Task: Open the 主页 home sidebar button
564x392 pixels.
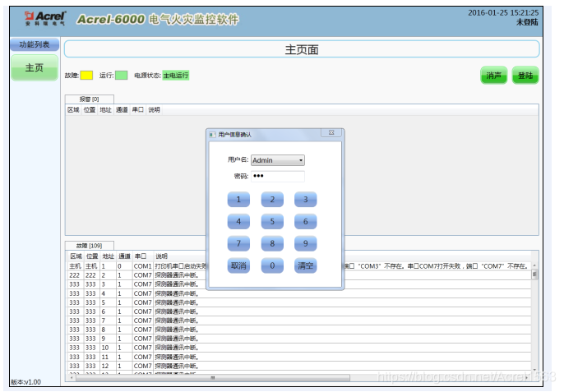Action: click(x=35, y=67)
